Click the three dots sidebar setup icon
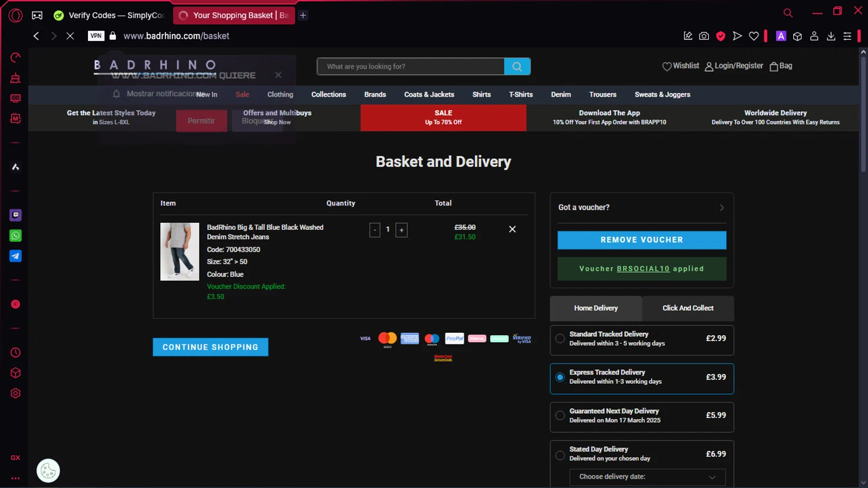Viewport: 868px width, 488px height. pos(16,478)
